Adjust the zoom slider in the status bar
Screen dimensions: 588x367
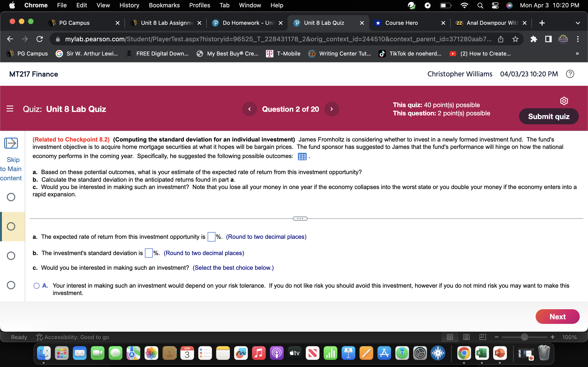(x=524, y=337)
